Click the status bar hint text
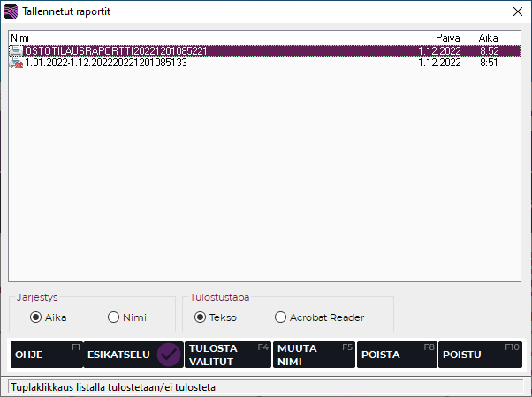This screenshot has height=397, width=532. click(x=113, y=387)
